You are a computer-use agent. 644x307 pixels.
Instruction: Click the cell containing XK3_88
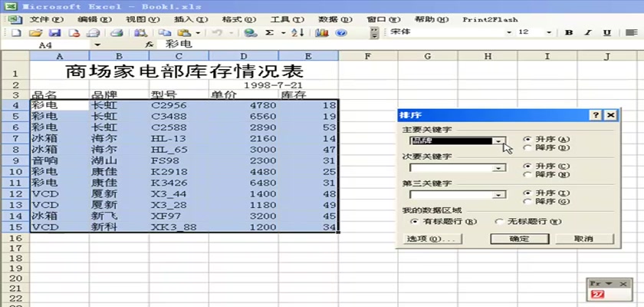[x=178, y=227]
